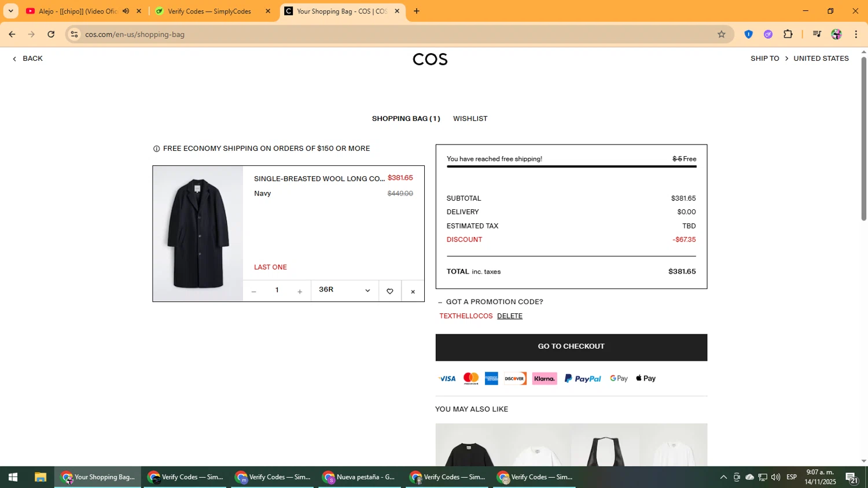
Task: Click the Visa payment icon
Action: tap(447, 379)
